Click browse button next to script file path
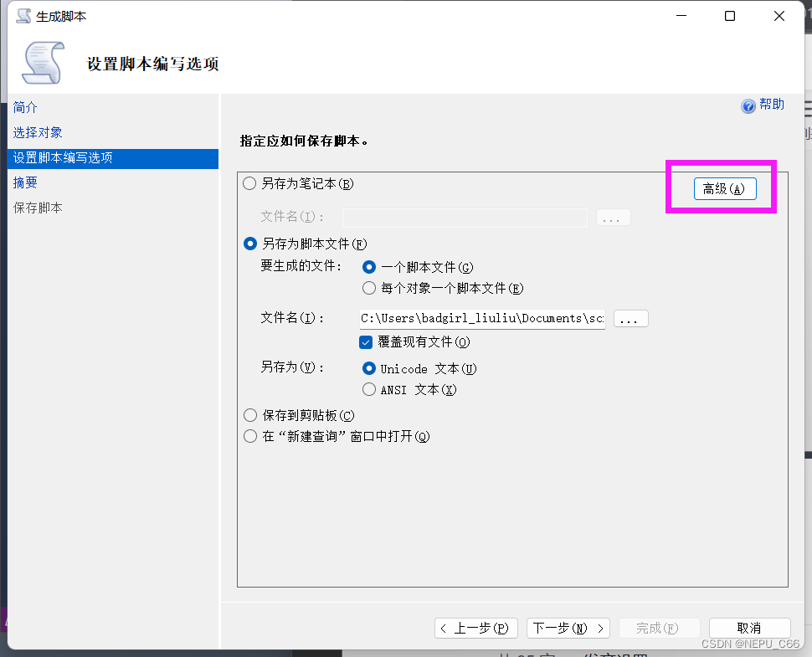The width and height of the screenshot is (812, 657). pos(631,319)
